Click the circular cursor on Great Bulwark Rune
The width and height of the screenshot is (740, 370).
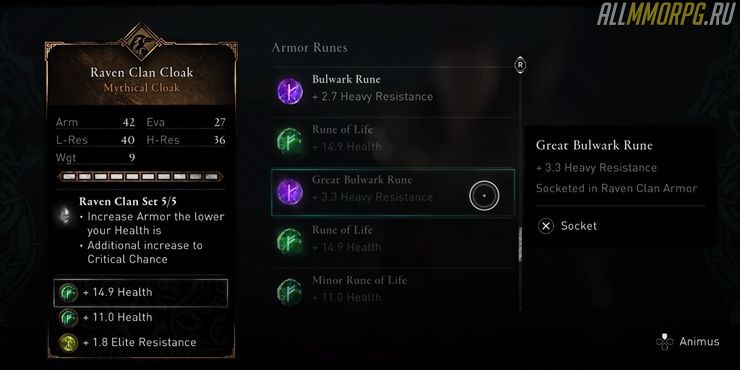click(484, 195)
